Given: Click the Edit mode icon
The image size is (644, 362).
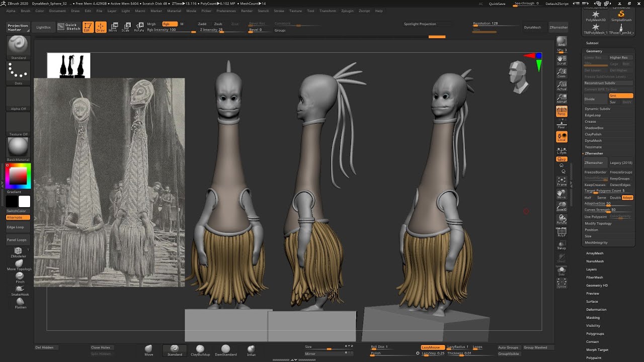Looking at the screenshot, I should [88, 27].
